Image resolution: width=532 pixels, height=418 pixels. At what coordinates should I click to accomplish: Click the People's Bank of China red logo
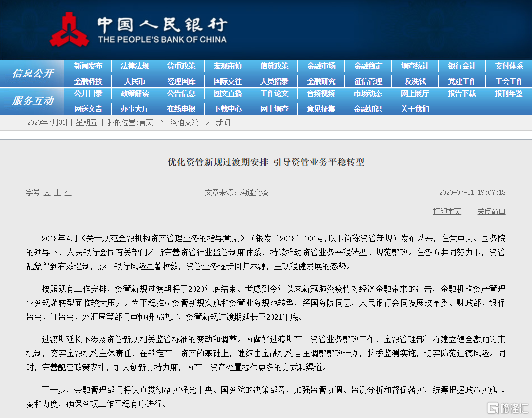tap(69, 30)
